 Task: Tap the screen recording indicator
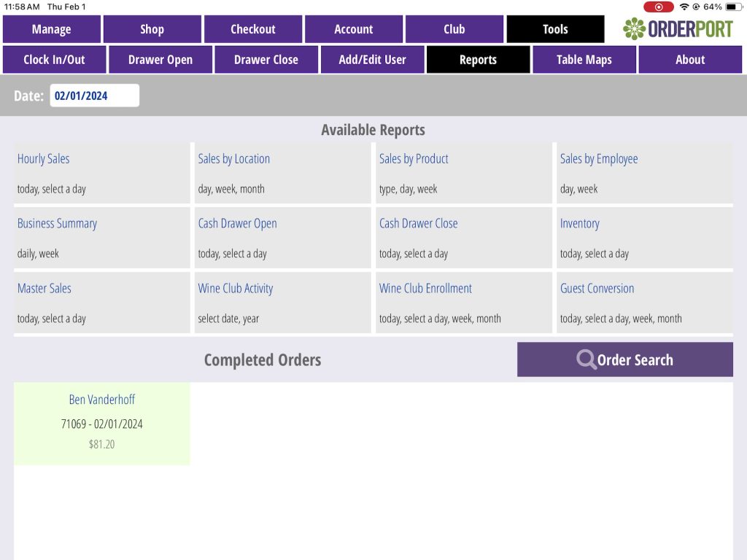tap(658, 7)
